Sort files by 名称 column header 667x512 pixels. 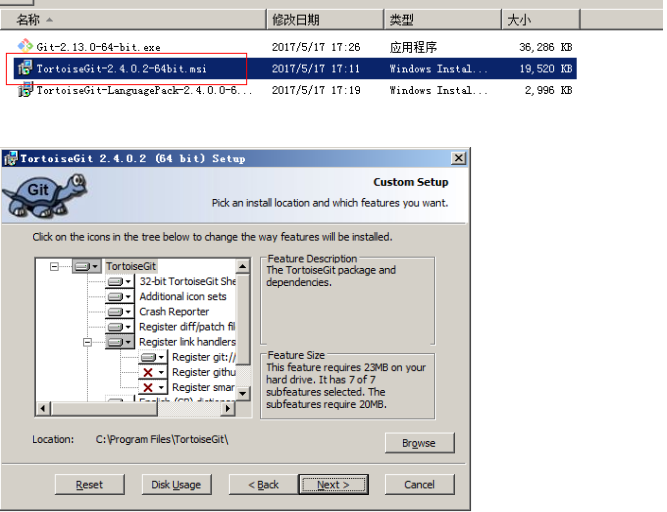[133, 20]
